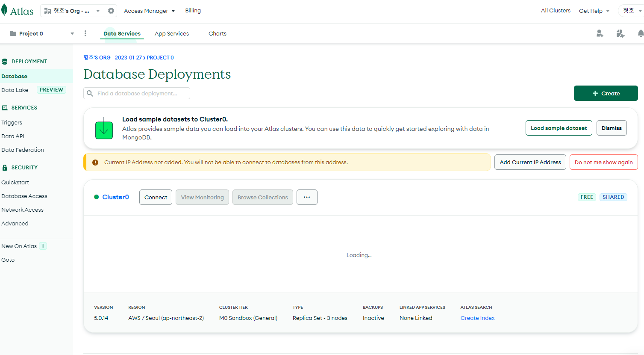Click the version value 5.0.14
The width and height of the screenshot is (644, 355).
point(101,318)
